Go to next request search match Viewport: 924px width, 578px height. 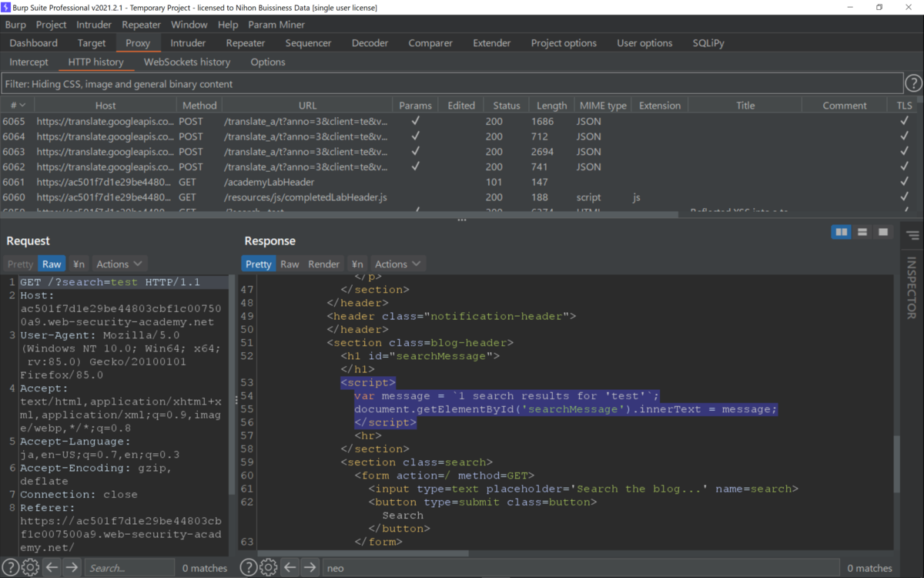point(72,568)
